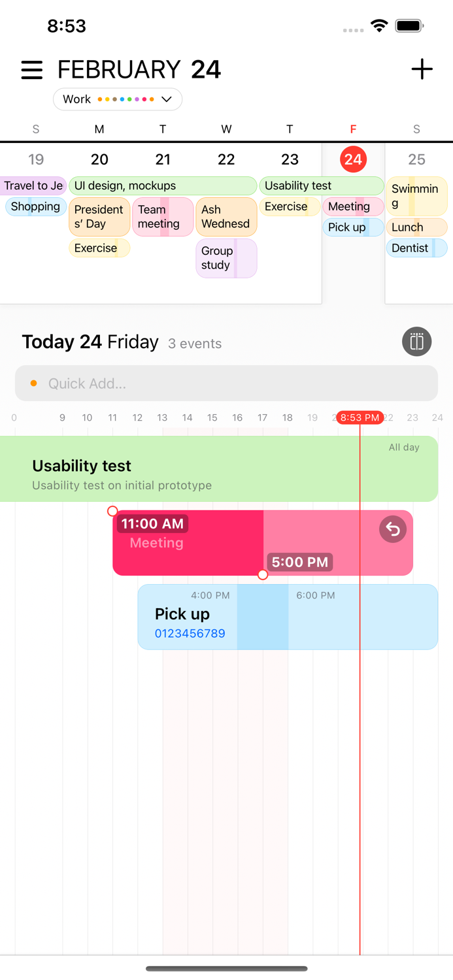Open the hamburger menu
Image resolution: width=453 pixels, height=980 pixels.
pos(31,69)
